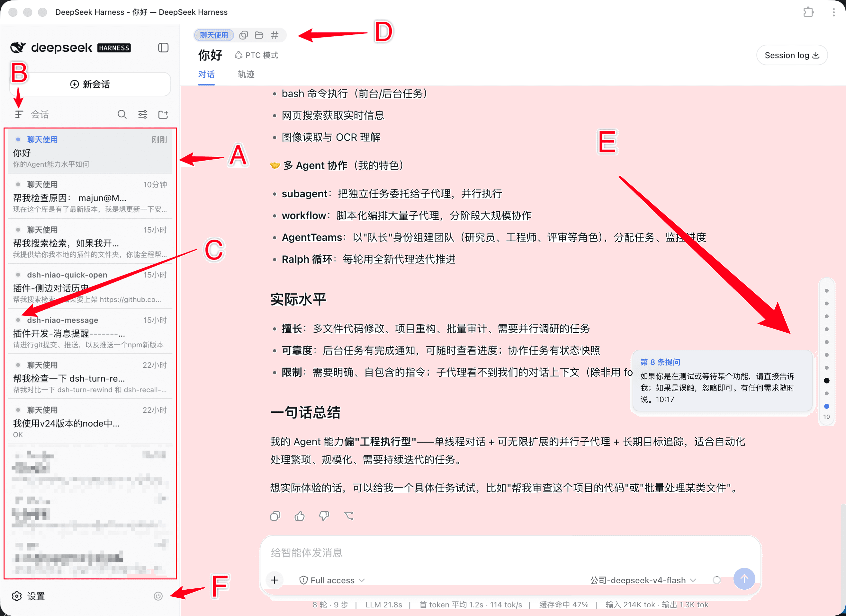Open session search in the sidebar

click(122, 114)
